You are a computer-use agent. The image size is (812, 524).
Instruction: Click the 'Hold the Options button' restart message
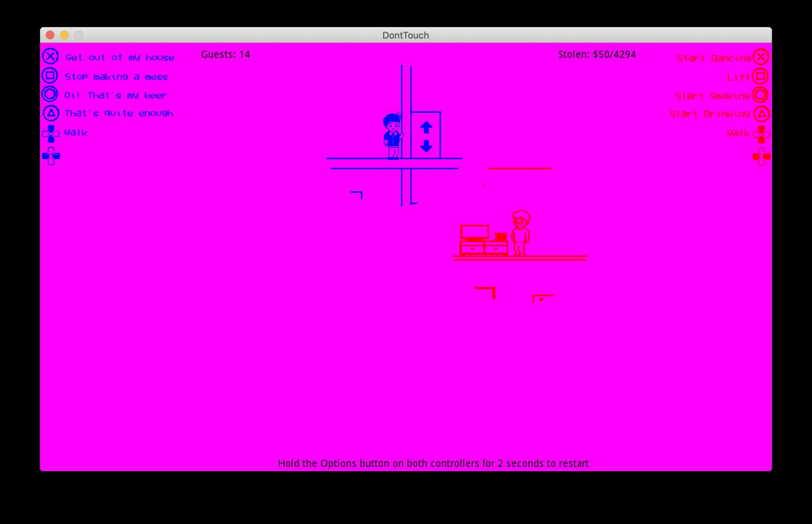click(x=433, y=464)
